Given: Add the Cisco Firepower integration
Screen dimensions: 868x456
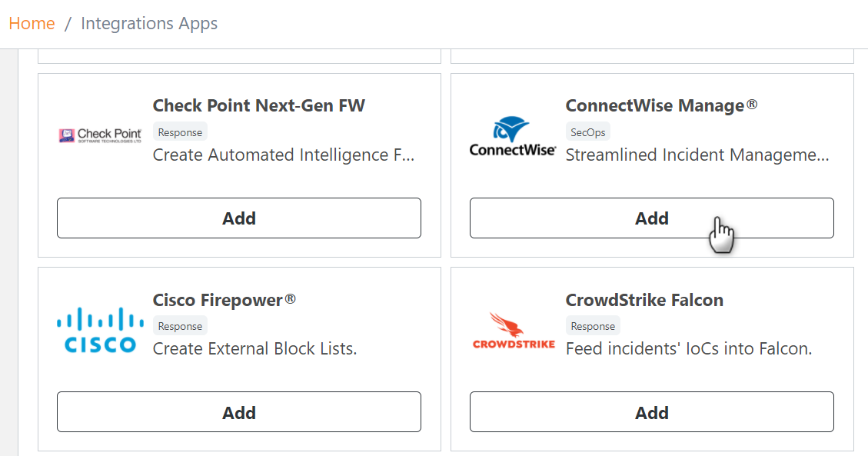Looking at the screenshot, I should (239, 412).
